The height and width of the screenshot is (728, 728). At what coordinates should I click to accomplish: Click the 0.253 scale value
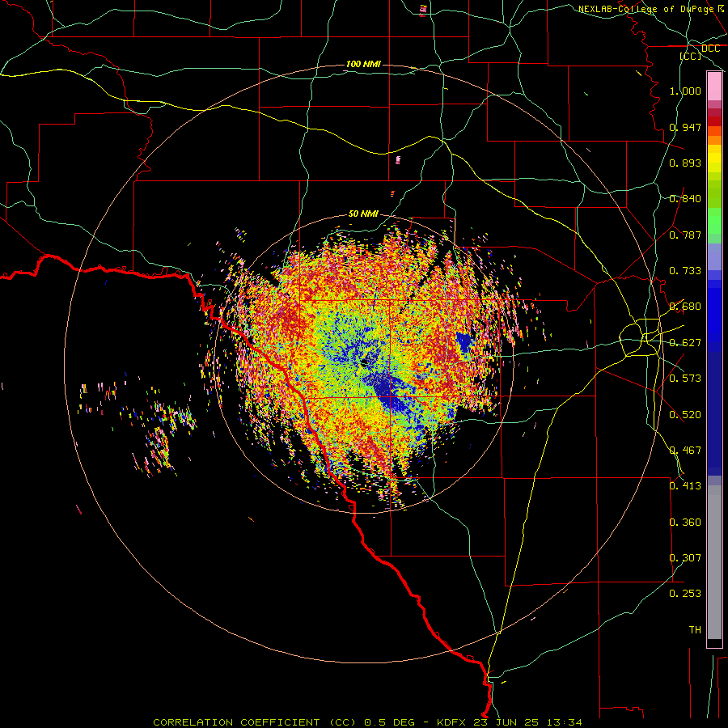coord(685,594)
